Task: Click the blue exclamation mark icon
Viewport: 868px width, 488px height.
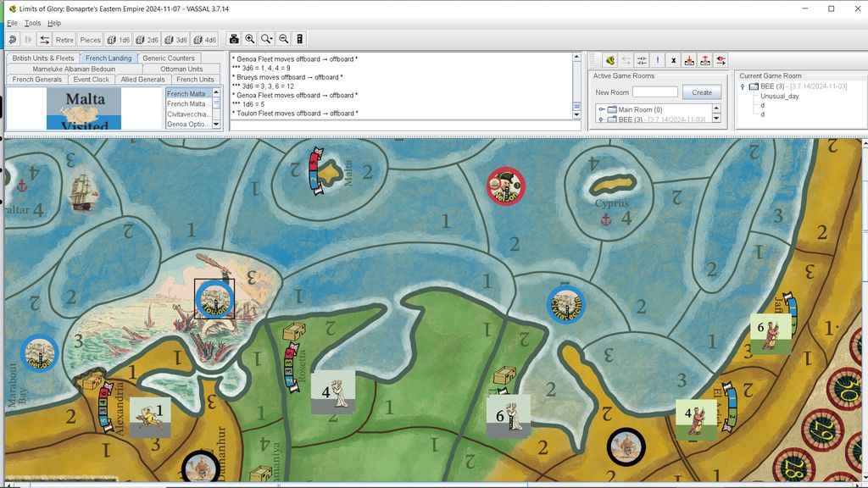Action: [x=658, y=60]
